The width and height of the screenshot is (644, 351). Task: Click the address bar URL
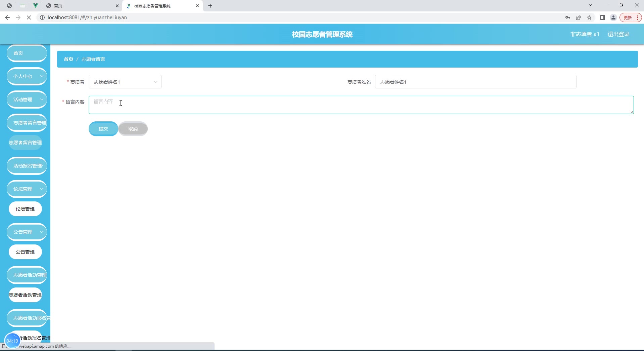click(x=87, y=17)
